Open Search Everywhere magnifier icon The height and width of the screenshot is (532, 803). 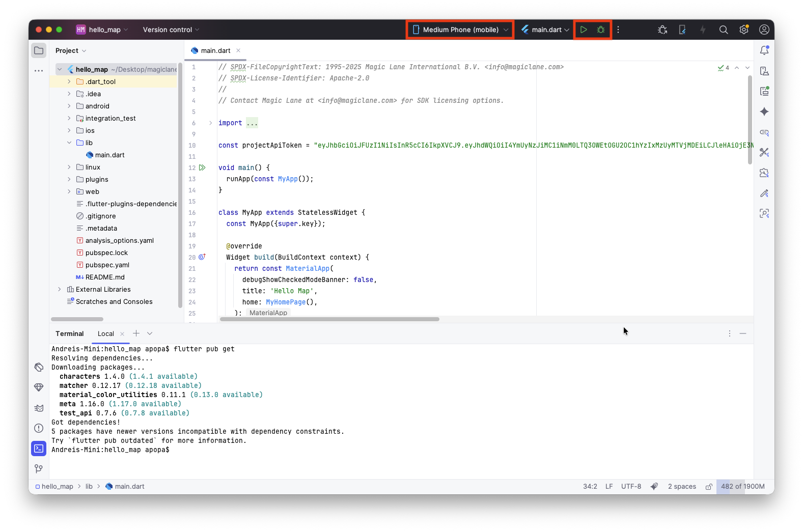723,30
